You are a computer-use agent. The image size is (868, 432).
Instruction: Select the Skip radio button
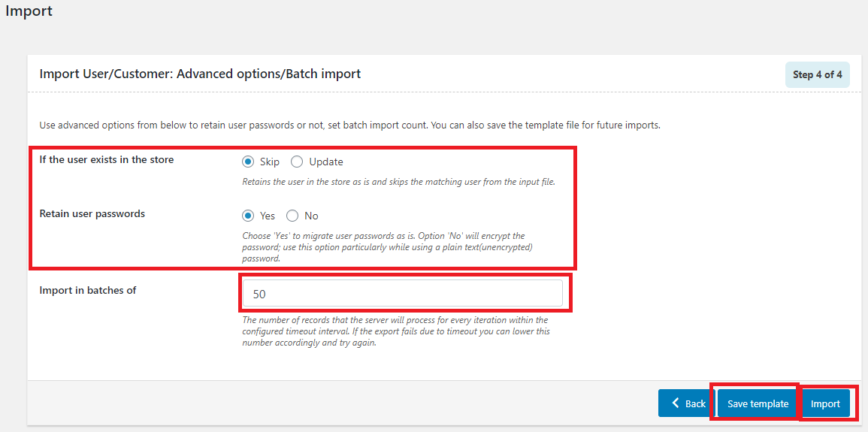pos(248,162)
